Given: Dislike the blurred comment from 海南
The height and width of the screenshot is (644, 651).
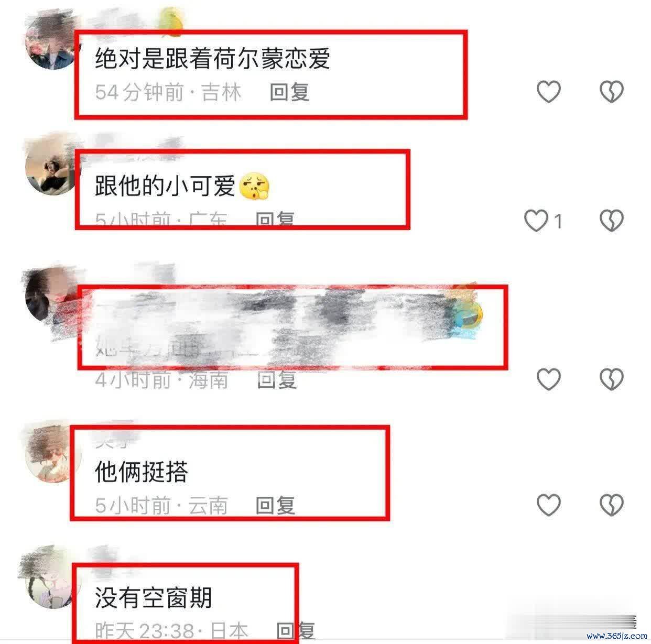Looking at the screenshot, I should click(611, 379).
